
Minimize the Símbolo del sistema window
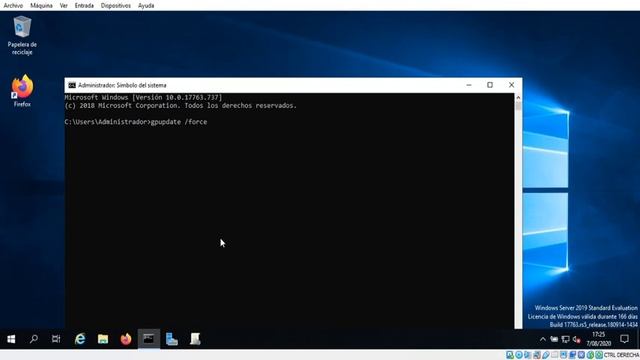pyautogui.click(x=469, y=85)
